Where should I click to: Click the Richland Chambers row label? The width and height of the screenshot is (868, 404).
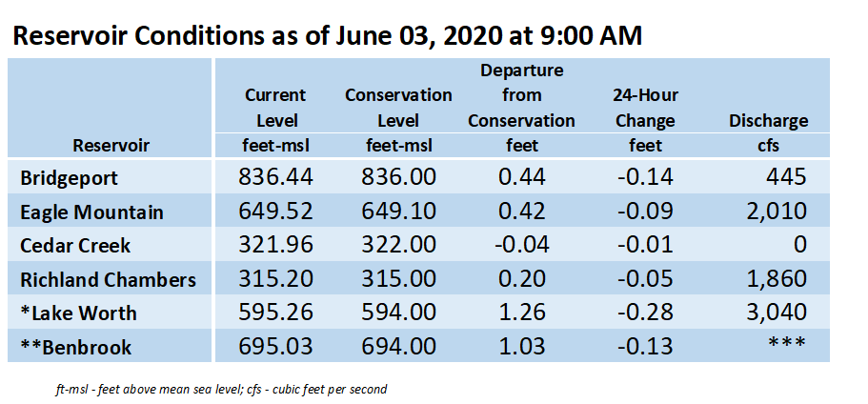(x=108, y=279)
